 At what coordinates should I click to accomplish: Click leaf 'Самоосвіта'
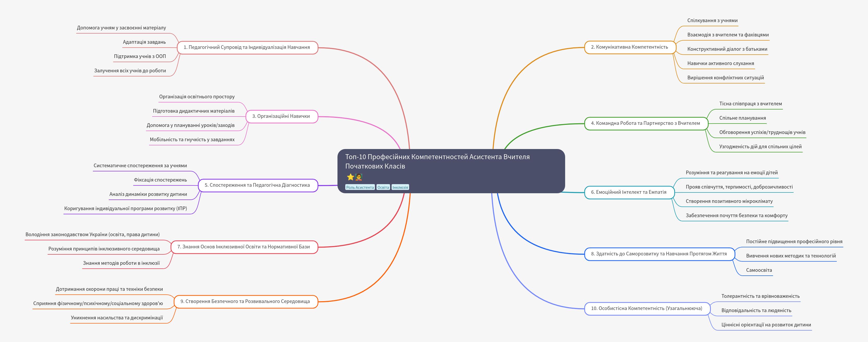(759, 270)
